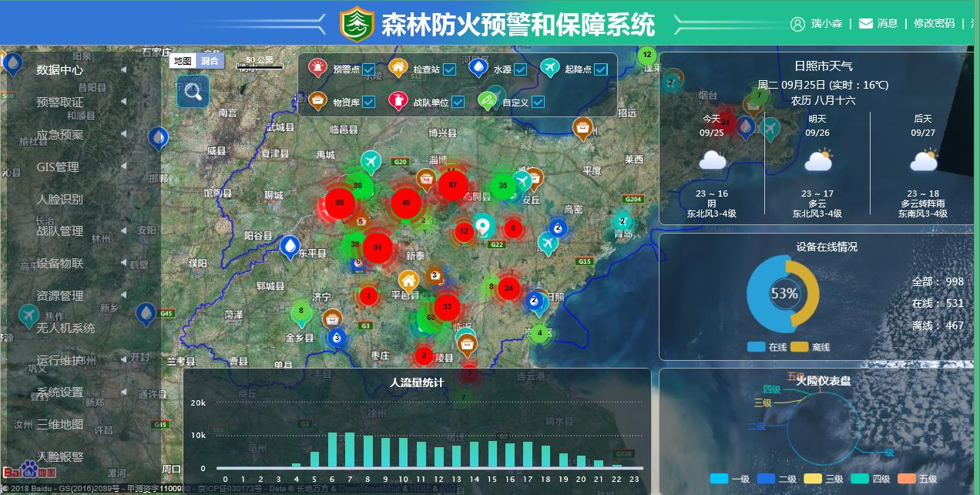Click the 战队单位 extinguisher icon
The height and width of the screenshot is (495, 980).
tap(398, 101)
